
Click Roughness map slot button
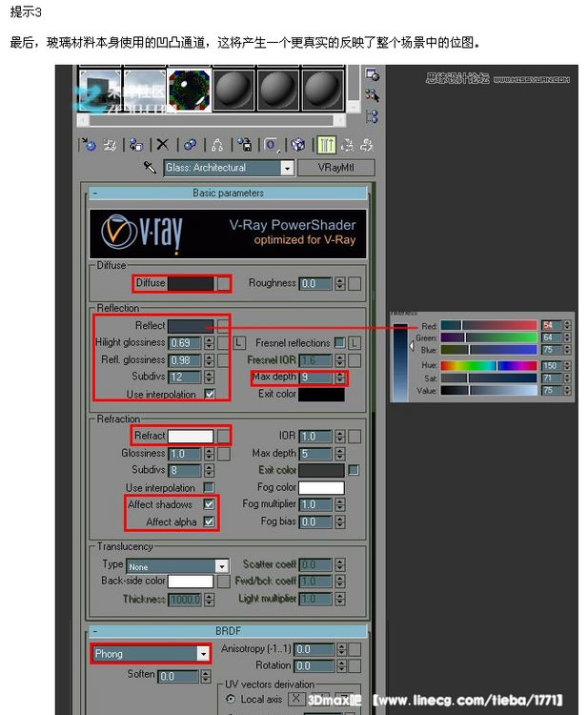(x=355, y=283)
